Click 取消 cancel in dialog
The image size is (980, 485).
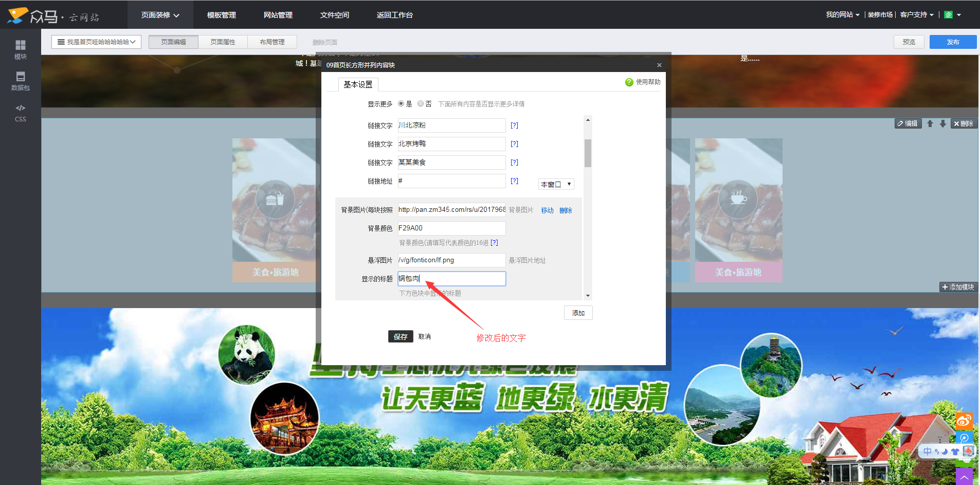point(425,336)
